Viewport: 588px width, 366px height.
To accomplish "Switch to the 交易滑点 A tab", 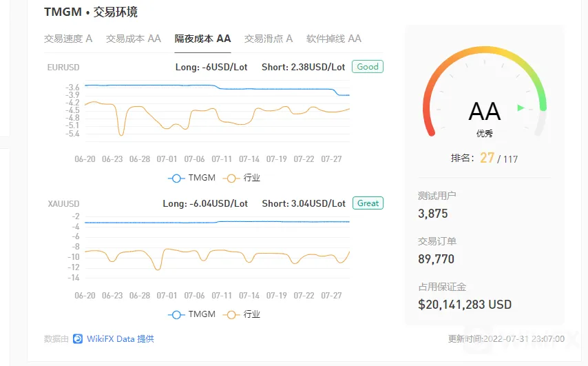I will pos(269,39).
